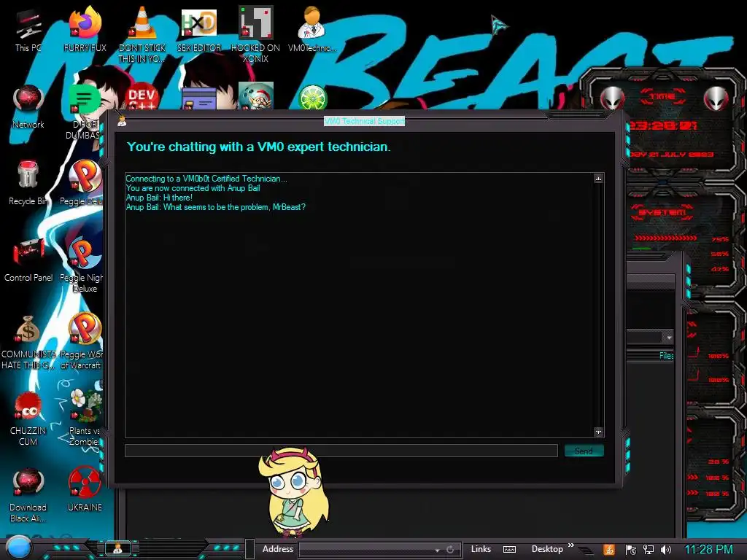This screenshot has width=747, height=560.
Task: Click the chat scrollbar up arrow
Action: [x=598, y=179]
